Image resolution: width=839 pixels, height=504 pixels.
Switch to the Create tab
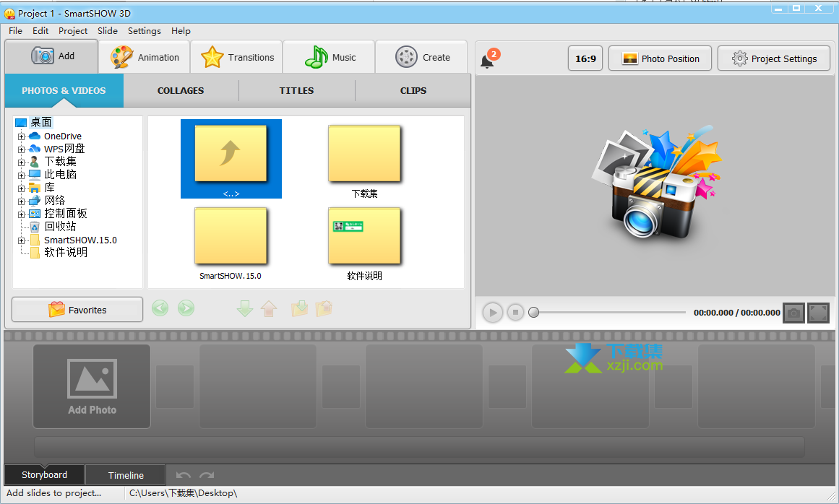pyautogui.click(x=422, y=57)
